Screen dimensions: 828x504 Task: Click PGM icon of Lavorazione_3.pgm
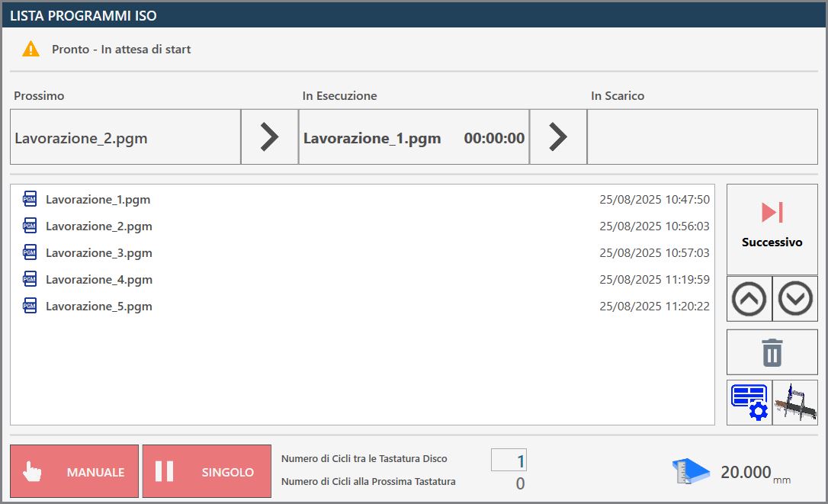[30, 252]
